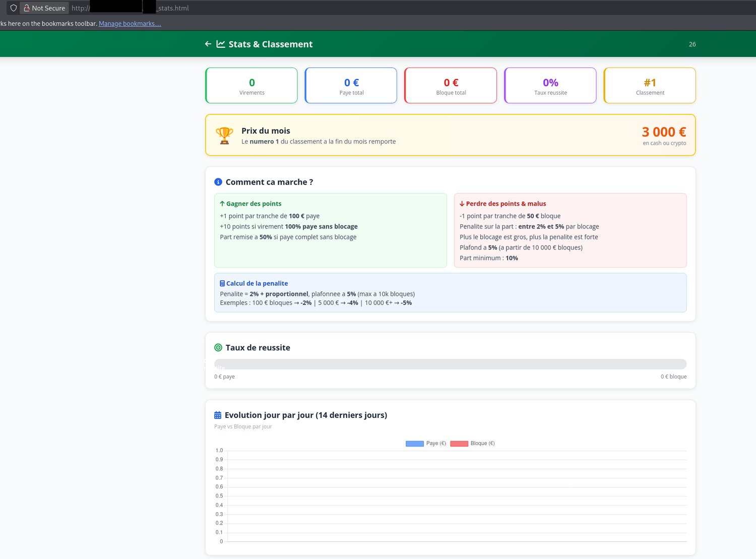
Task: Click the 'Evolution jour par jour' heading
Action: pos(306,415)
